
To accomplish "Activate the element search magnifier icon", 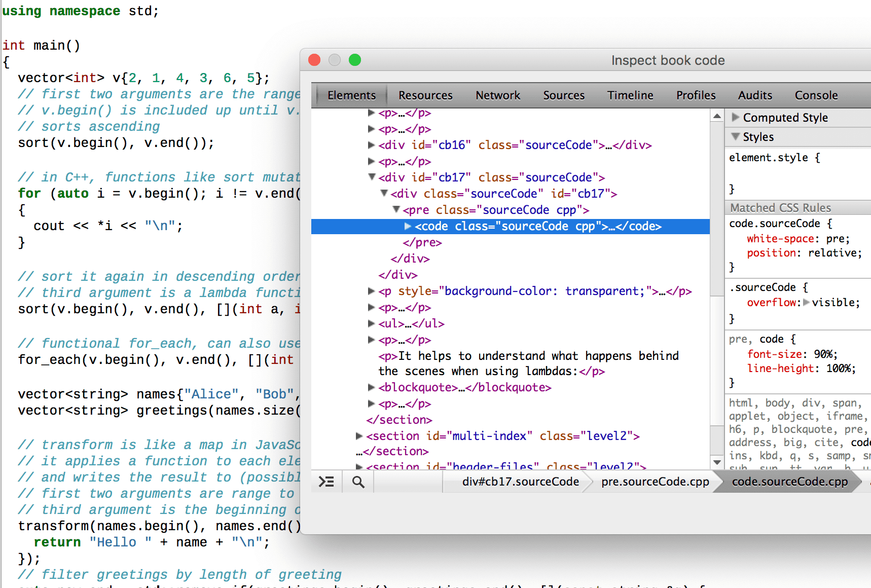I will pyautogui.click(x=357, y=482).
